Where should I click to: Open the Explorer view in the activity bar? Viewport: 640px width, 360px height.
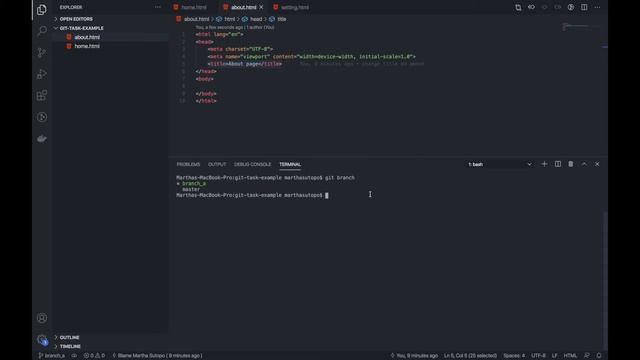(x=42, y=9)
